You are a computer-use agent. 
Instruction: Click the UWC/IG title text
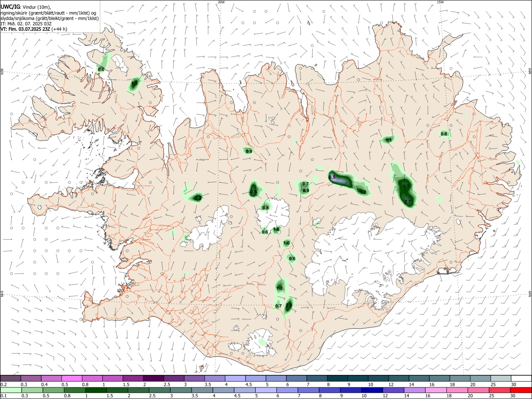[10, 7]
